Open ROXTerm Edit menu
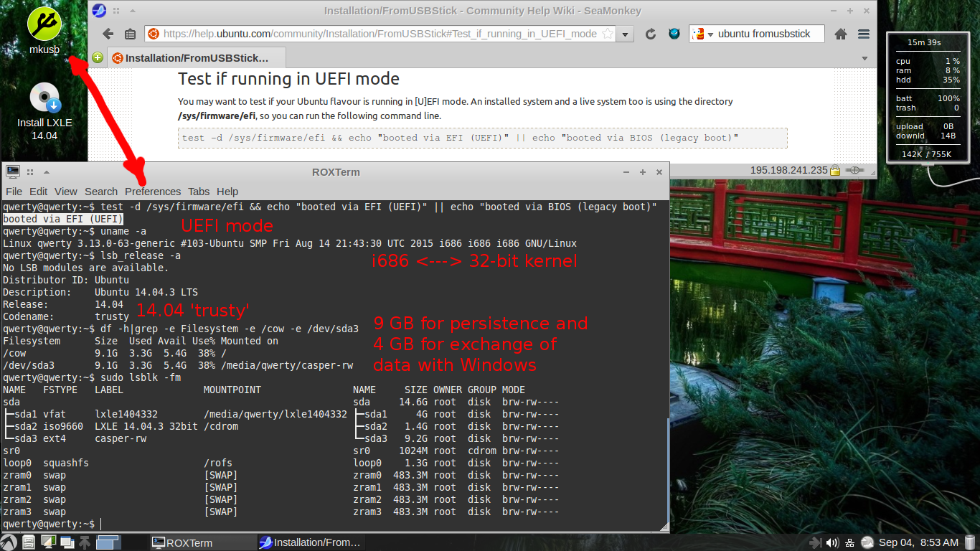980x551 pixels. click(x=39, y=192)
